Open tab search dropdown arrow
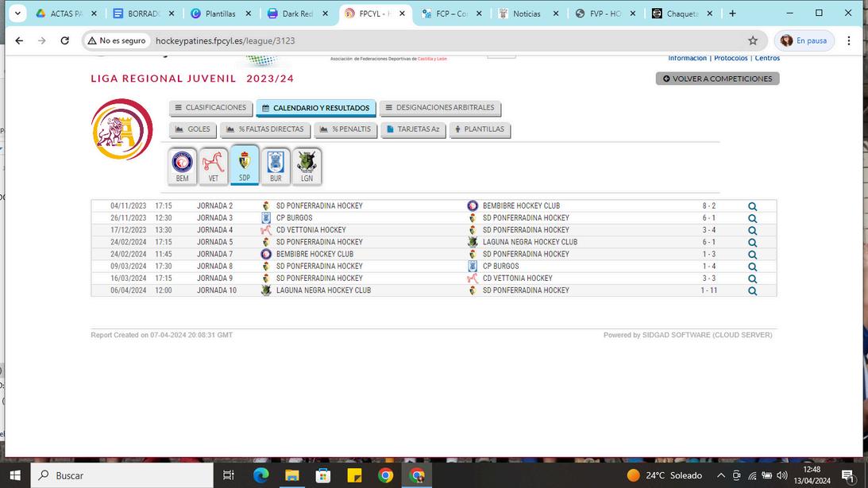The height and width of the screenshot is (488, 868). [17, 13]
